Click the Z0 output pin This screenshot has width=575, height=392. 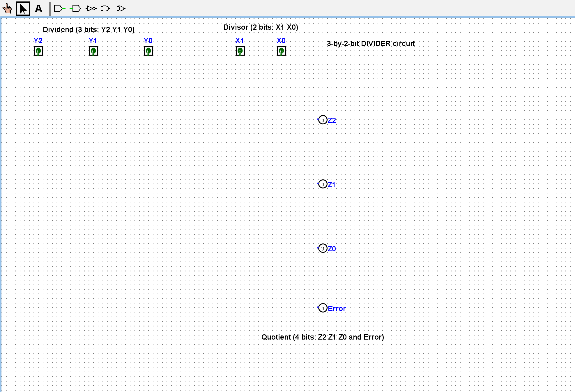(323, 248)
